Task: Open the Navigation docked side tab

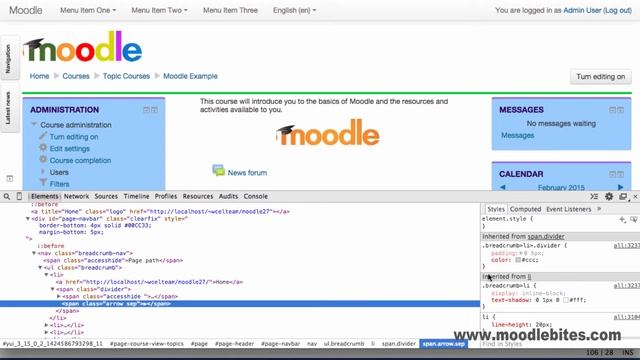Action: [x=9, y=59]
